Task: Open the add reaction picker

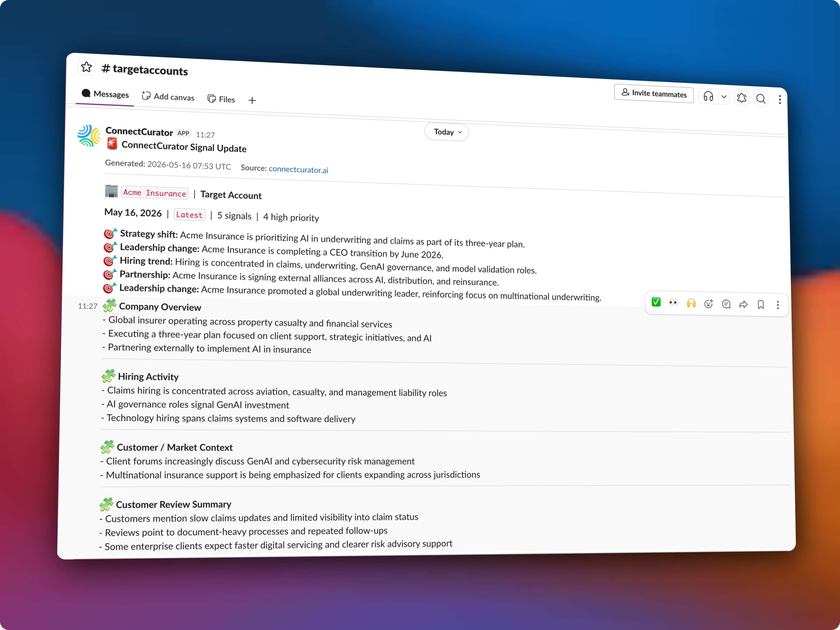Action: (709, 303)
